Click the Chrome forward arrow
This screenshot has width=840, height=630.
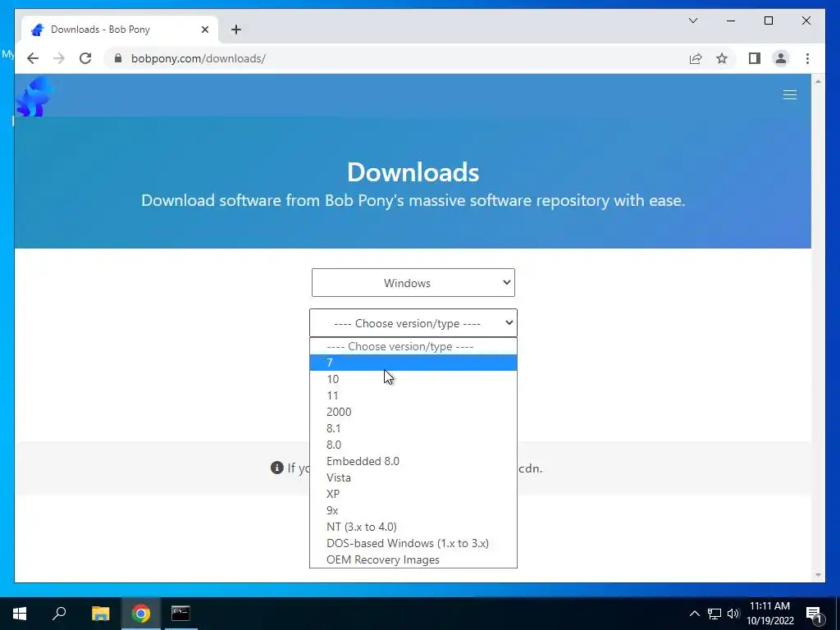[59, 58]
